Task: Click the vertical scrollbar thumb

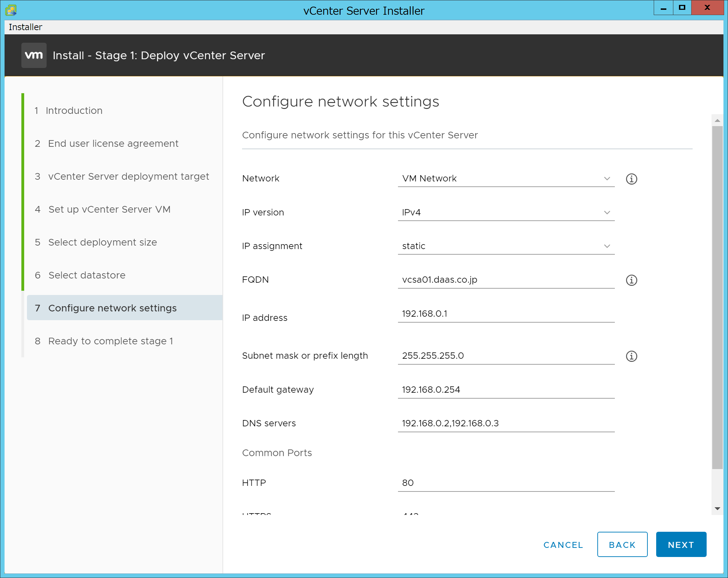Action: (x=717, y=297)
